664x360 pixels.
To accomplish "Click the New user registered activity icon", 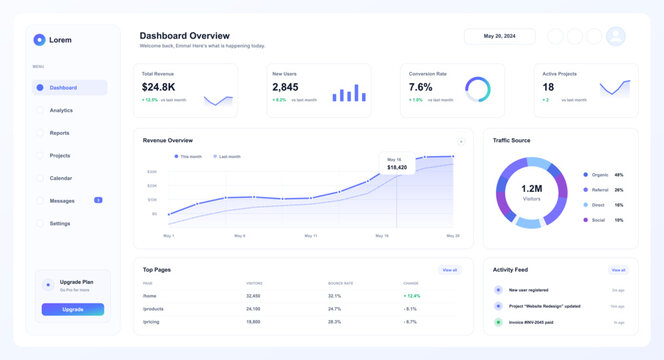I will [498, 290].
